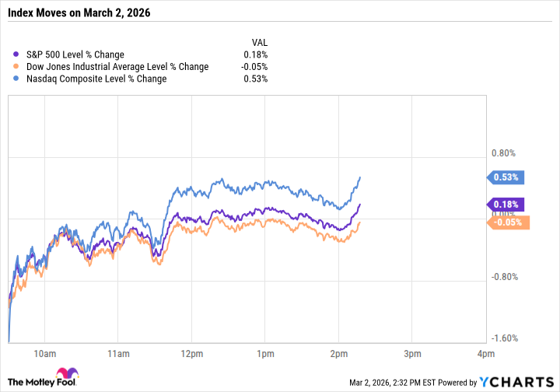Select the Nasdaq Composite Level % Change label
The image size is (560, 392).
tap(96, 78)
